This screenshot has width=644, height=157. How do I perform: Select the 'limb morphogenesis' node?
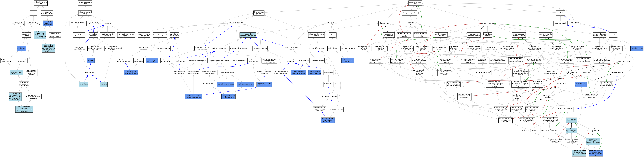228,73
